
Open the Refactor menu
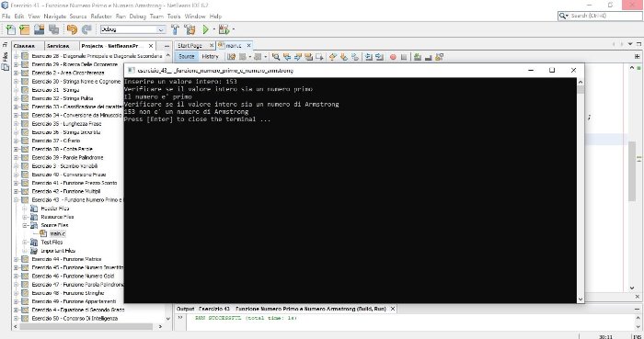101,17
